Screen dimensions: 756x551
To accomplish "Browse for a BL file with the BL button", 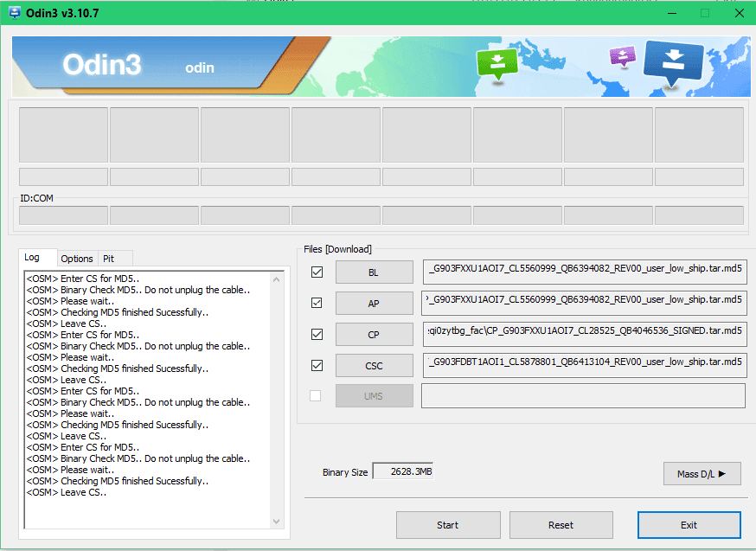I will point(375,272).
